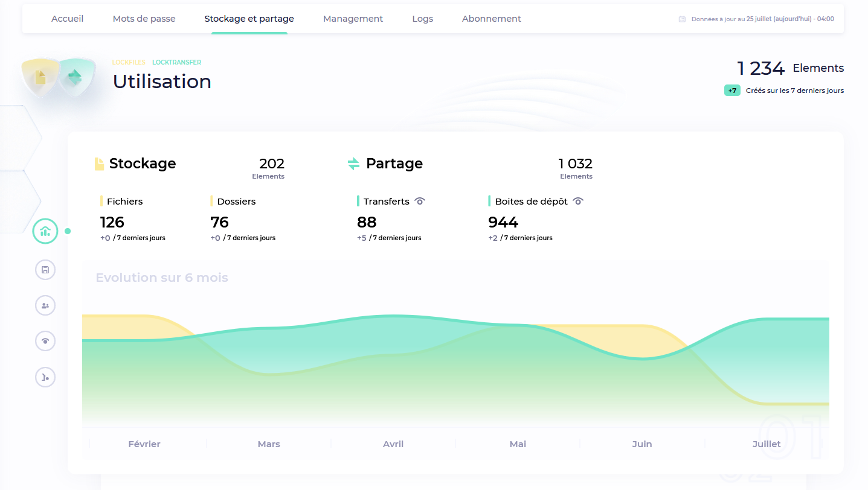
Task: Toggle the eye icon next to Boites de dépôt
Action: 578,202
